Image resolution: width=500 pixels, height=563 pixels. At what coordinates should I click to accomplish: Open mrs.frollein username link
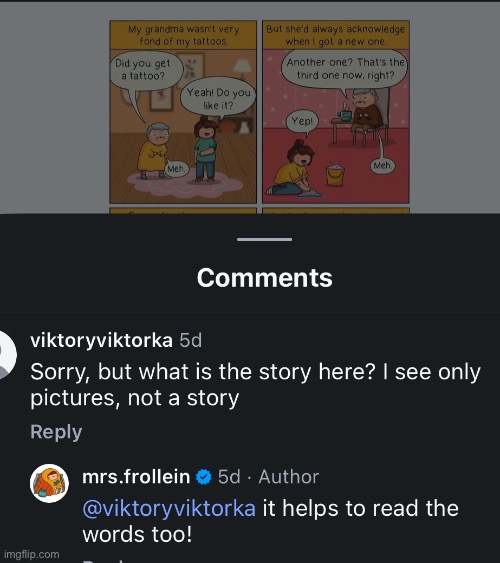click(136, 477)
